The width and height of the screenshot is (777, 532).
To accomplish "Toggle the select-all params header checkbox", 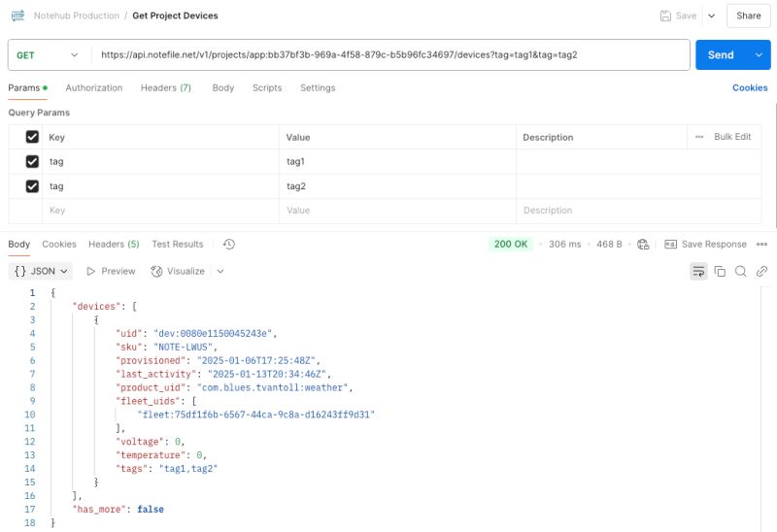I will tap(32, 138).
